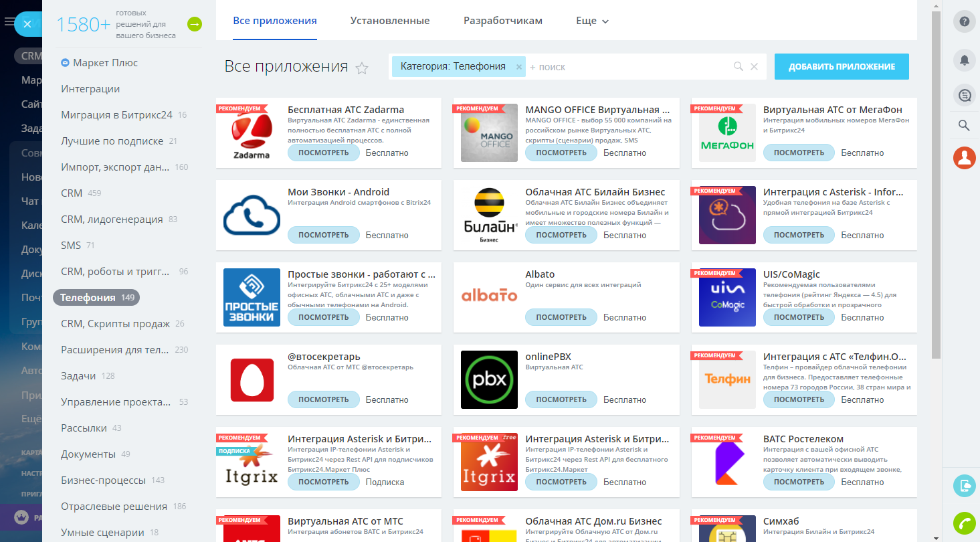
Task: Expand the Еще dropdown tab
Action: (x=592, y=21)
